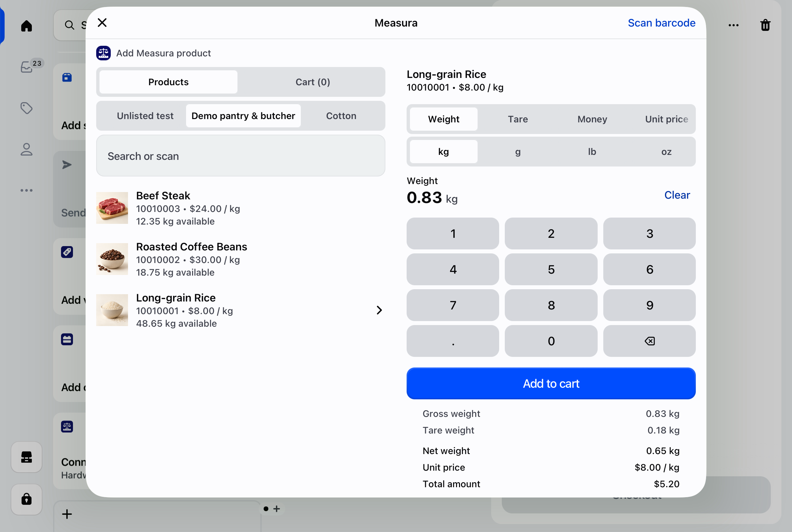Screen dimensions: 792x532
Task: Select Beef Steak product thumbnail
Action: tap(112, 208)
